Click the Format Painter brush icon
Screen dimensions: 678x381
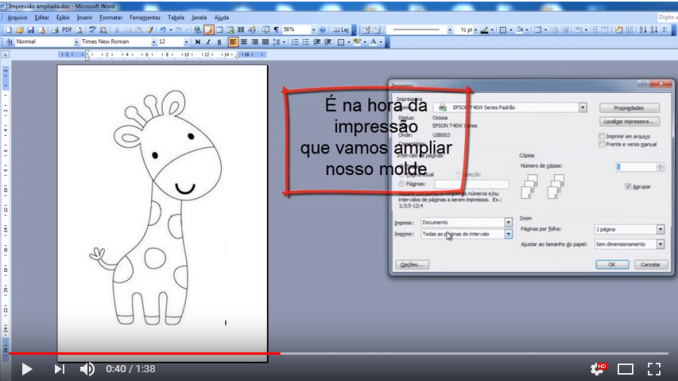point(150,30)
